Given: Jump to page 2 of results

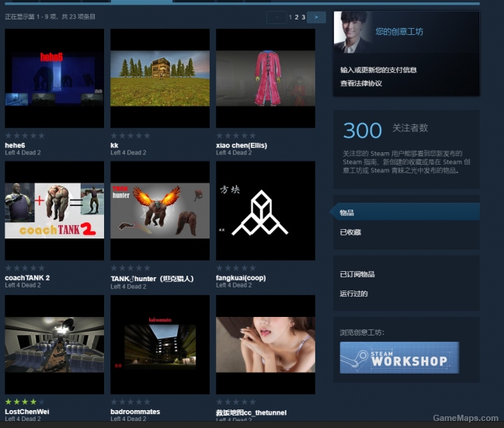Looking at the screenshot, I should point(297,17).
